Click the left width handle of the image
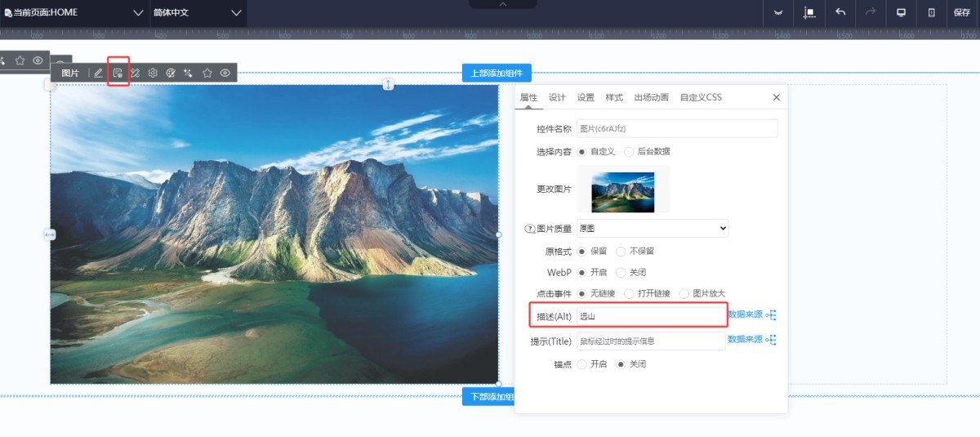This screenshot has height=437, width=980. point(49,234)
